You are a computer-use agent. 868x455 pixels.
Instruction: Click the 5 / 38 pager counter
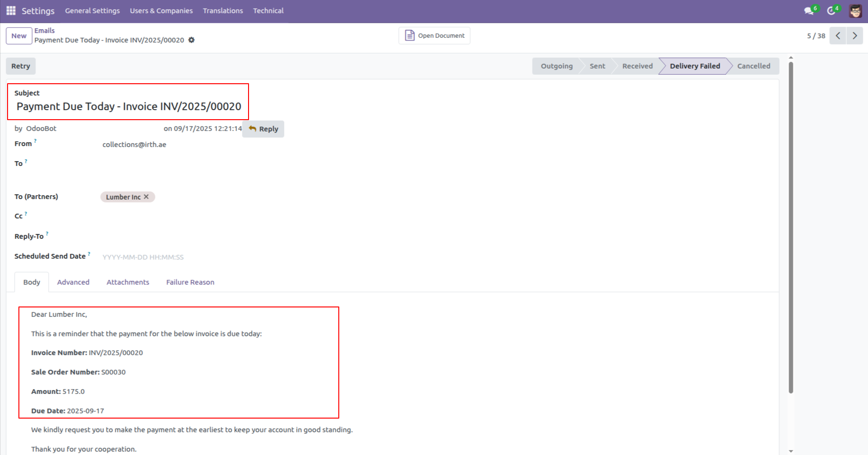tap(816, 36)
